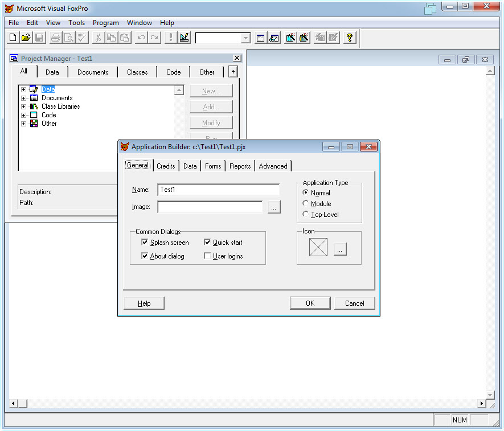
Task: Click the AutoReport Wizard toolbar icon
Action: pos(333,38)
